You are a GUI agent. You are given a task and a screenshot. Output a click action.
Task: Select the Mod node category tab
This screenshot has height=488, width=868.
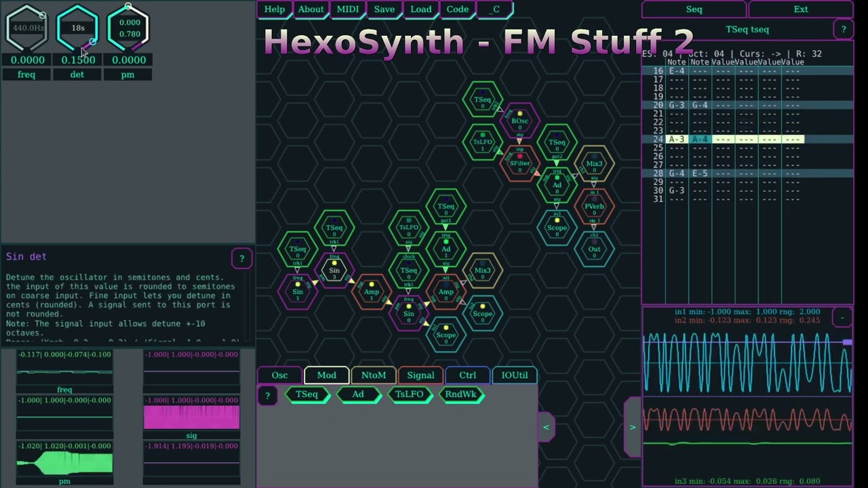(x=326, y=375)
